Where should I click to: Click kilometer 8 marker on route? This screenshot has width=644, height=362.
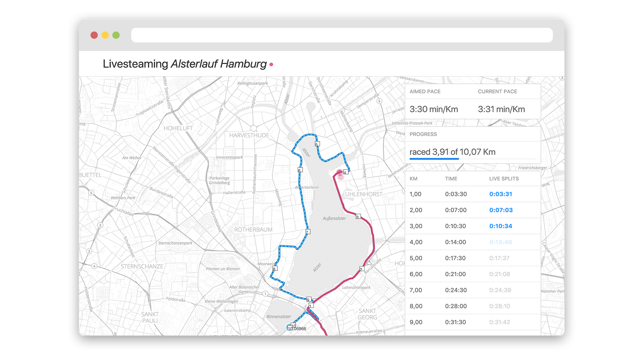coord(274,269)
